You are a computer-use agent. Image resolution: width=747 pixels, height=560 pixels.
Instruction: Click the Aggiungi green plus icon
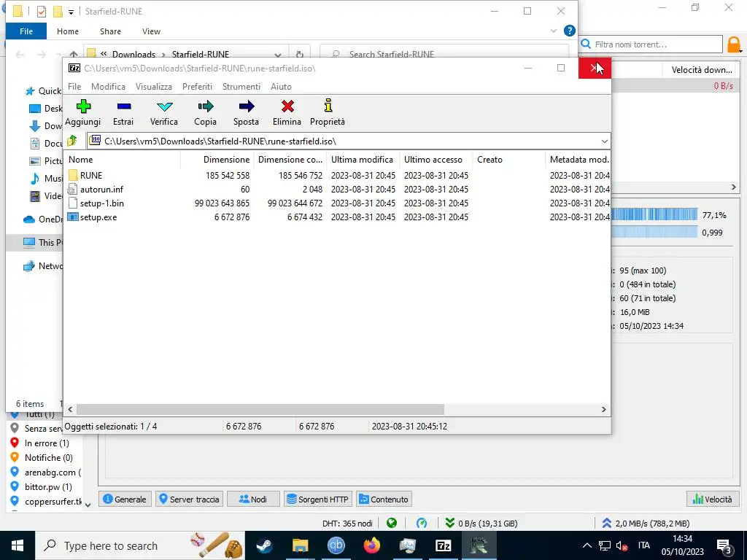[x=83, y=106]
